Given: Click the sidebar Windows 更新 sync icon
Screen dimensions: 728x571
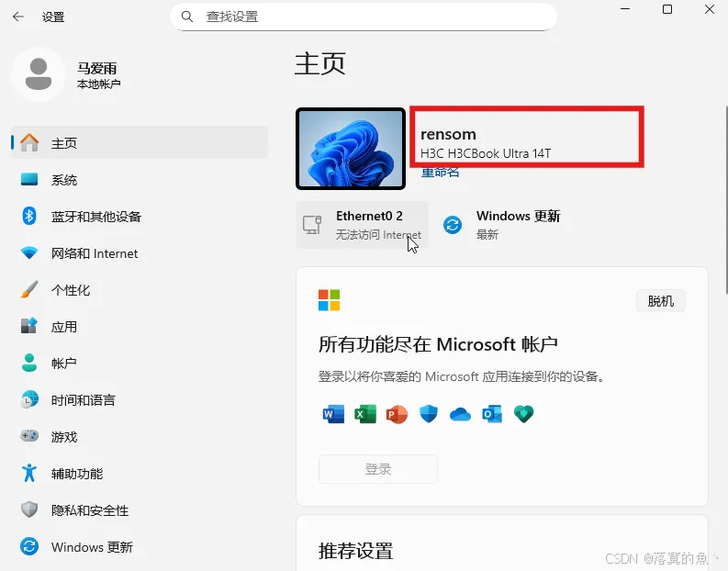Looking at the screenshot, I should click(29, 546).
